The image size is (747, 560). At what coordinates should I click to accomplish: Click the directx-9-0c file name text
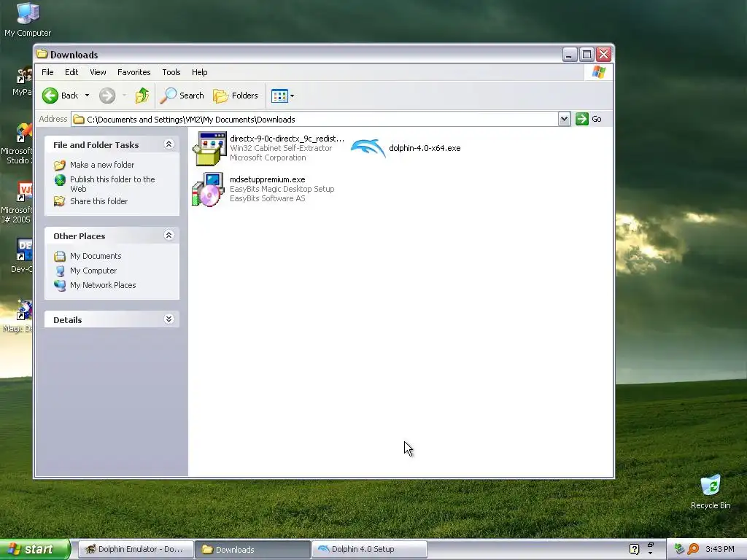(287, 139)
